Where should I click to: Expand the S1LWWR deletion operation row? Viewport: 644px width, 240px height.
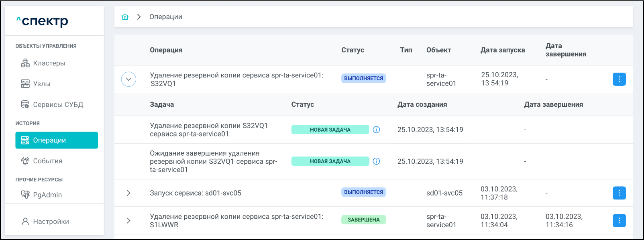click(128, 220)
